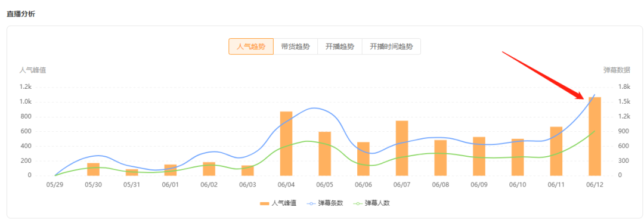
Task: Click the 1.2k left axis value
Action: [x=26, y=87]
